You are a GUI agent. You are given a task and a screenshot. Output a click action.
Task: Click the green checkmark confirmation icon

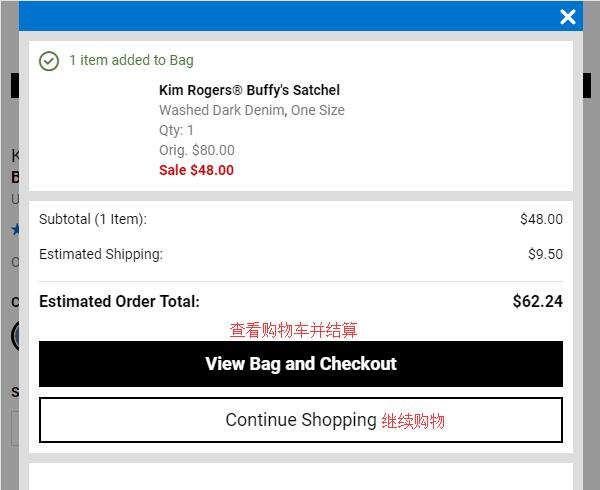(x=49, y=61)
